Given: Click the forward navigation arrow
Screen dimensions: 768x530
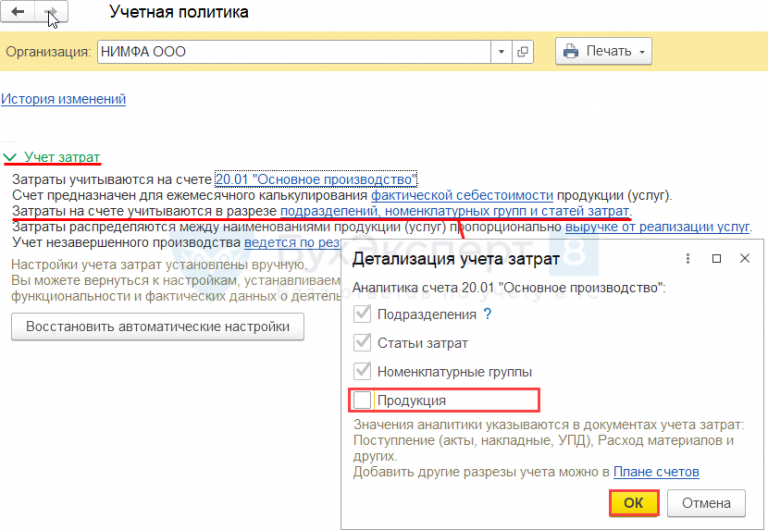Looking at the screenshot, I should point(52,13).
